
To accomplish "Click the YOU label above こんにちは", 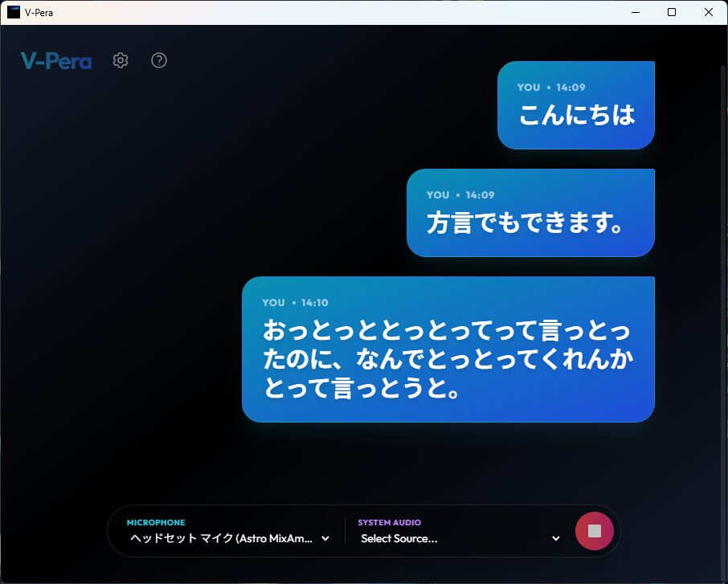I will click(x=529, y=88).
